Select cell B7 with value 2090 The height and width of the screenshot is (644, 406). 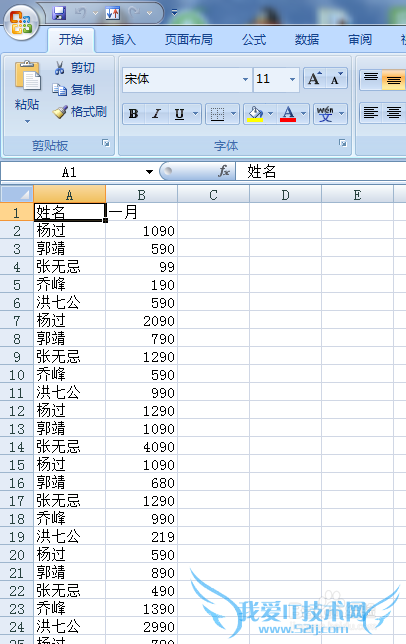coord(141,320)
